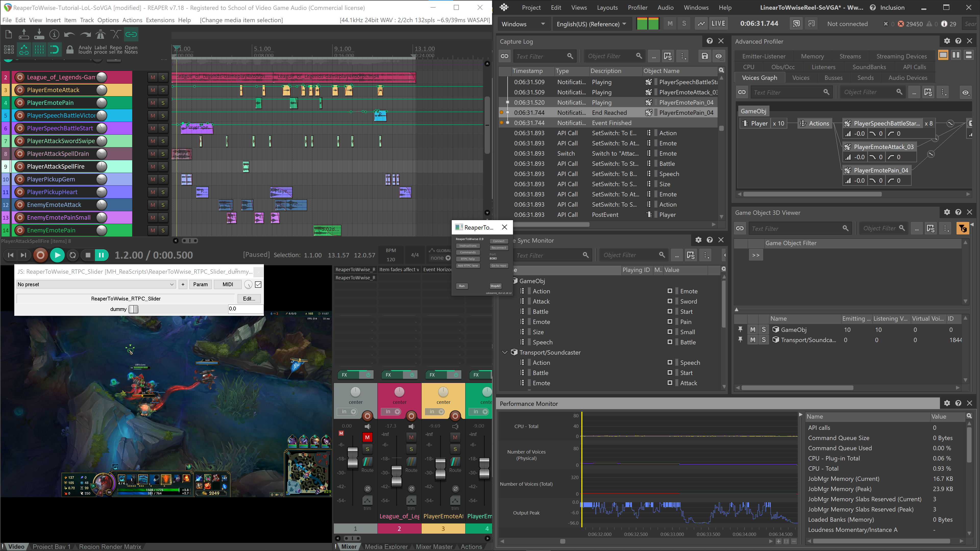
Task: Switch to the Voices tab in Advanced Profiler
Action: 801,78
